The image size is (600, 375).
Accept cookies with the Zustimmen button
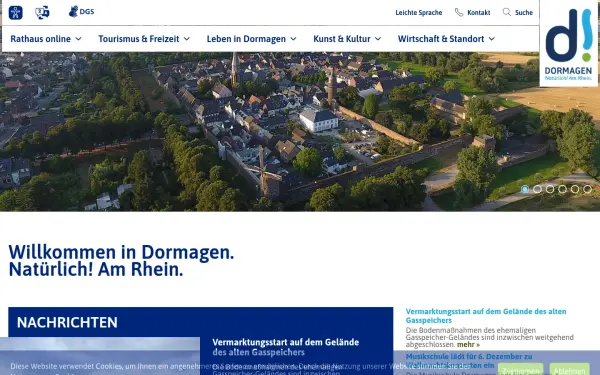pyautogui.click(x=520, y=370)
